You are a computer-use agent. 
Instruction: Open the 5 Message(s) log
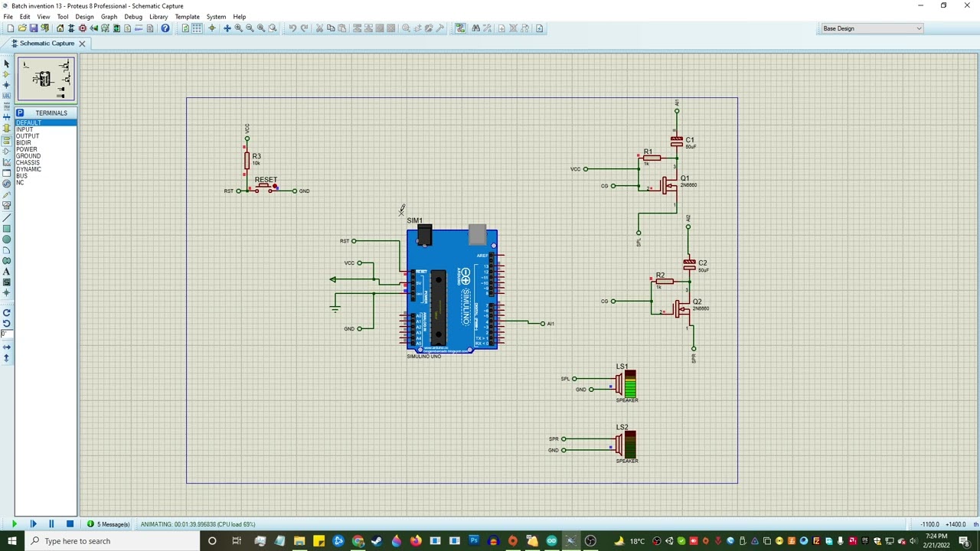(109, 524)
